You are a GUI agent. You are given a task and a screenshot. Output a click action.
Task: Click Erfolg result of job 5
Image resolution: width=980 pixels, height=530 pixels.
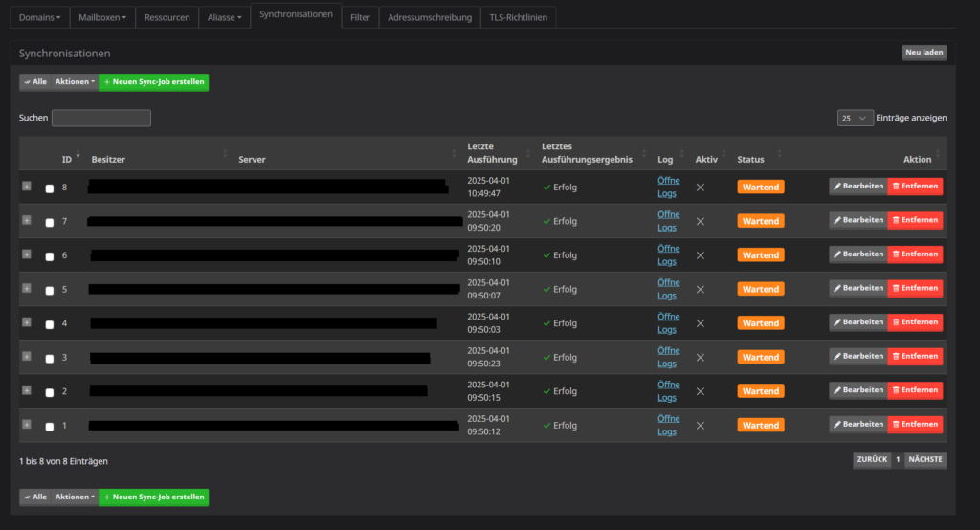click(560, 289)
